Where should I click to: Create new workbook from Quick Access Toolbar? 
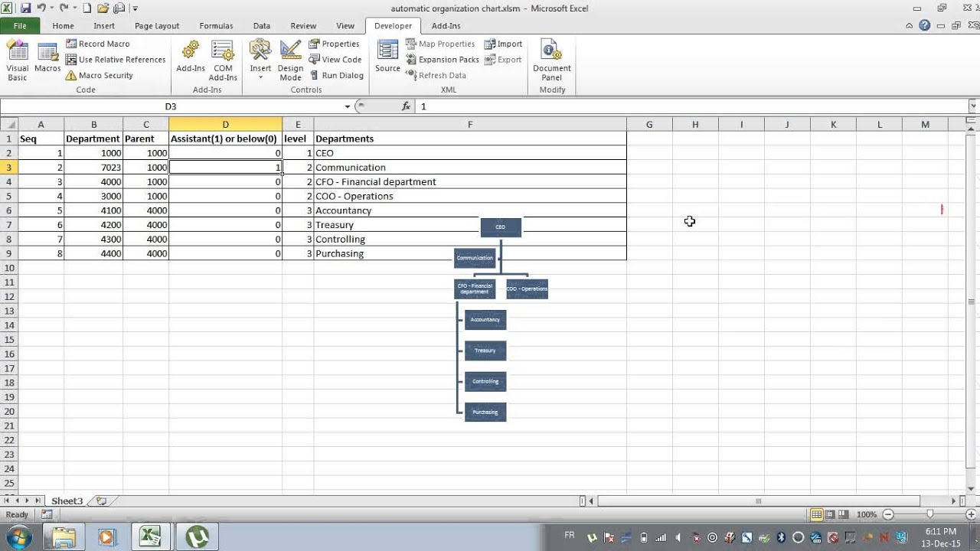(x=87, y=8)
